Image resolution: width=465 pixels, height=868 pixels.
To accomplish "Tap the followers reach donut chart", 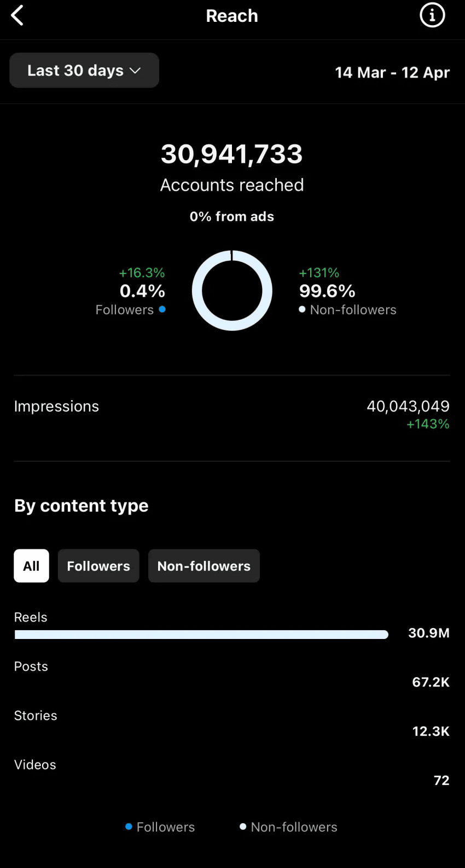I will tap(232, 290).
